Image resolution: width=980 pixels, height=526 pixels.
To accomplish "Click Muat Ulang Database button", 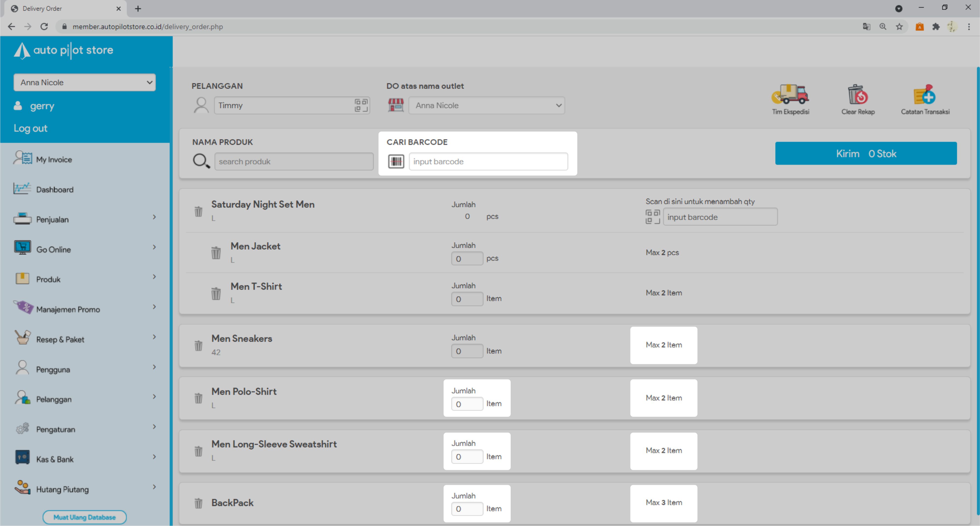I will (x=85, y=517).
